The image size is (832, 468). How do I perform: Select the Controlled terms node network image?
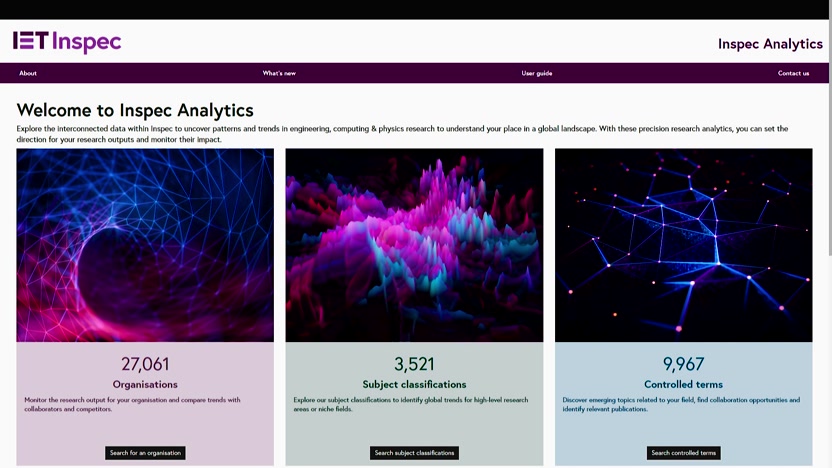[x=683, y=245]
